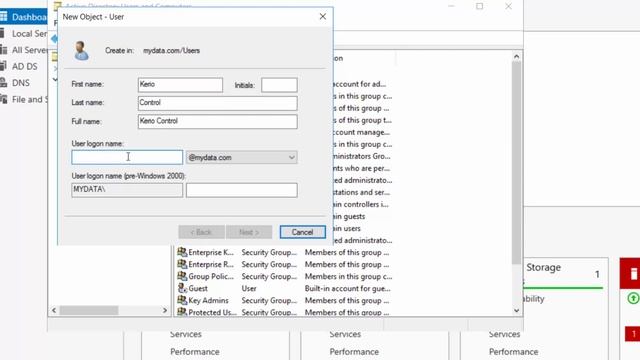
Task: Click the right arrow of the tree scrollbar
Action: pyautogui.click(x=165, y=311)
